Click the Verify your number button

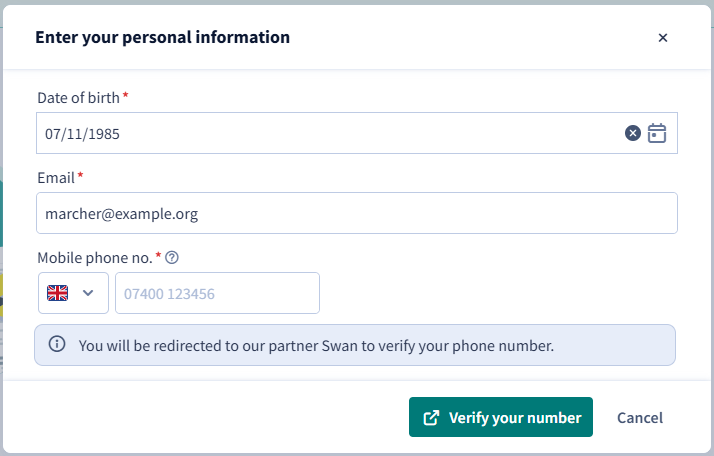click(500, 417)
